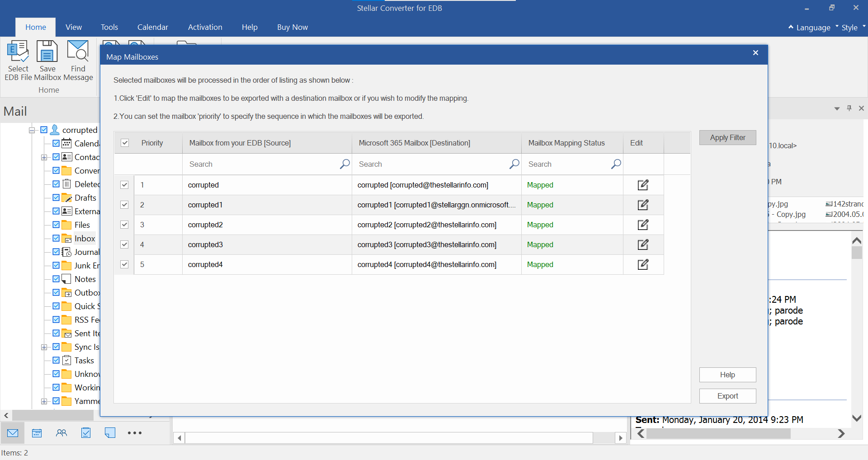
Task: Click the Apply Filter button
Action: pos(727,137)
